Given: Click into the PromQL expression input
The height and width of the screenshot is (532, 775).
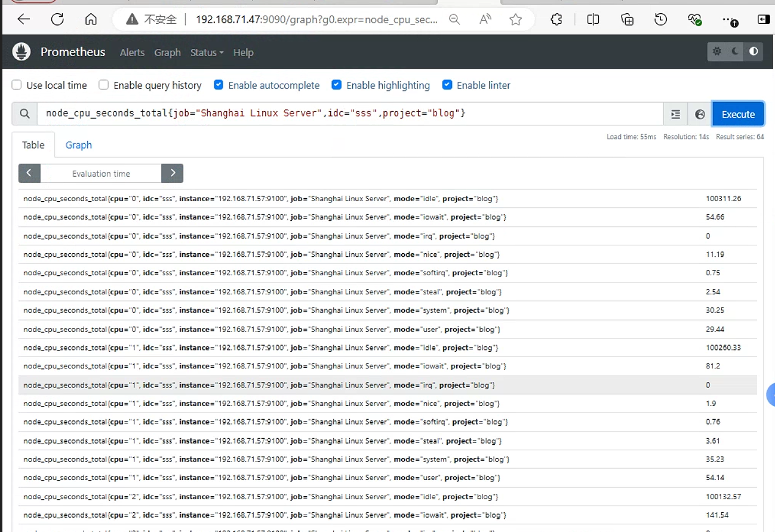Looking at the screenshot, I should pyautogui.click(x=350, y=114).
